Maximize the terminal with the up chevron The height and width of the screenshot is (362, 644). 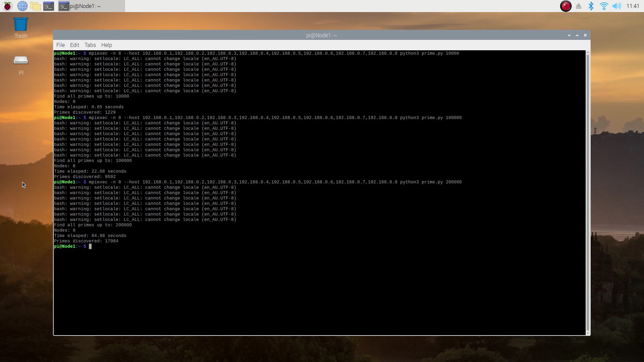577,35
